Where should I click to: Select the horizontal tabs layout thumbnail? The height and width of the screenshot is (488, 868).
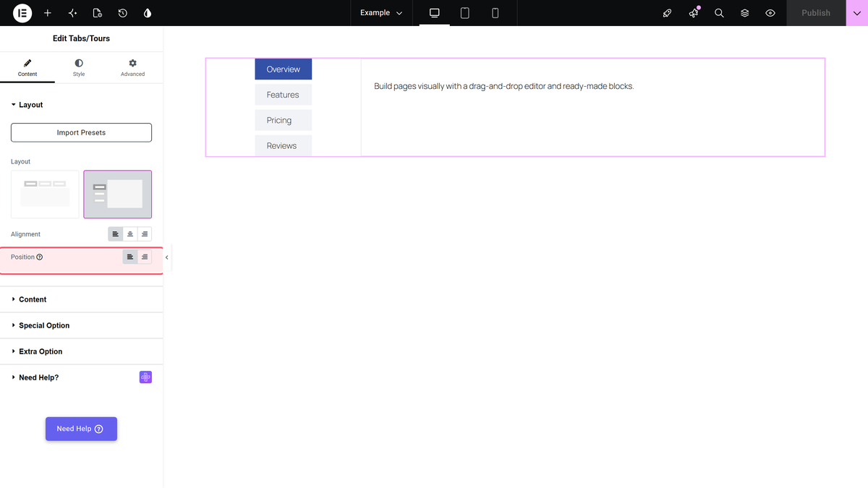(x=45, y=194)
